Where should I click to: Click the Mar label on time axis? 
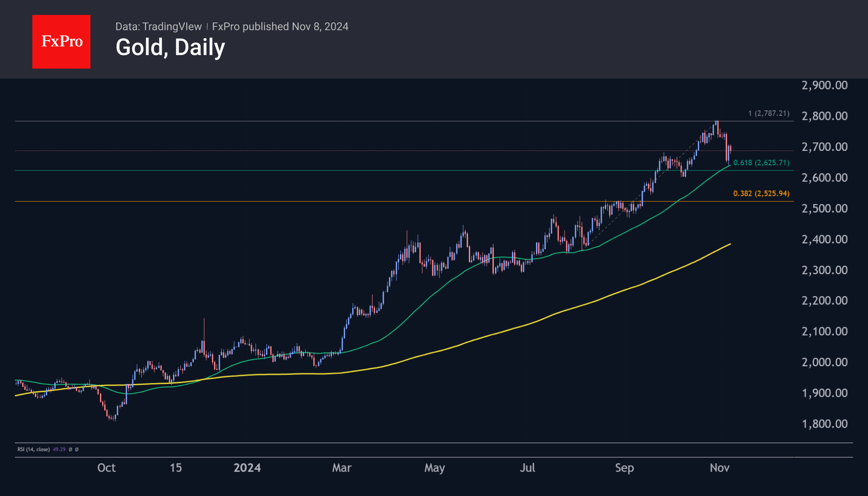[x=341, y=468]
